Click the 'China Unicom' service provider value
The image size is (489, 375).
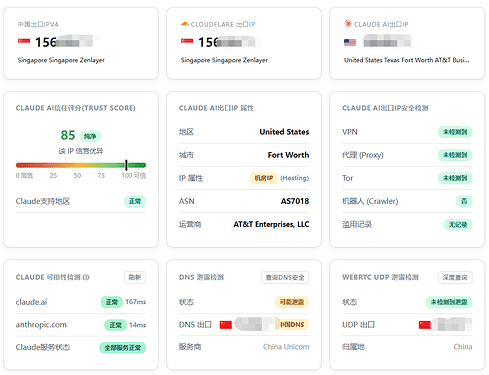pos(286,347)
